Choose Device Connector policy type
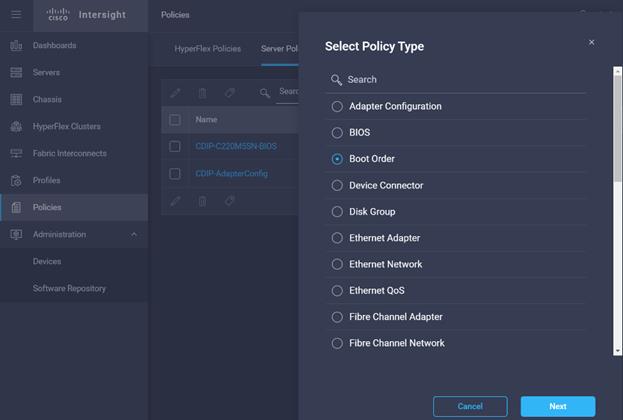 (337, 185)
